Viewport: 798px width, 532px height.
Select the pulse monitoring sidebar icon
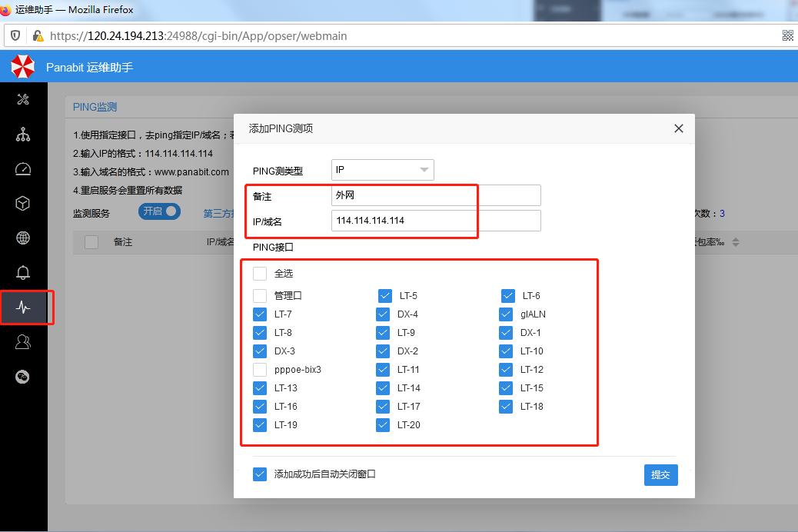click(x=23, y=308)
